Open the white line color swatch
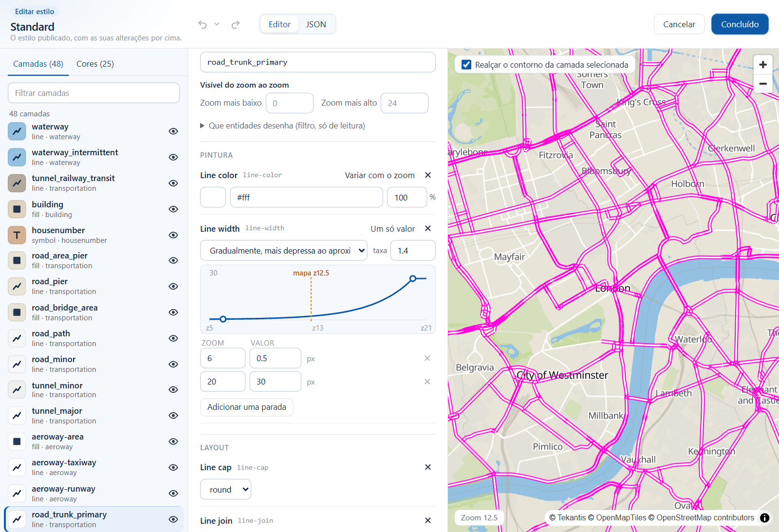Screen dimensions: 779x532 [x=213, y=198]
